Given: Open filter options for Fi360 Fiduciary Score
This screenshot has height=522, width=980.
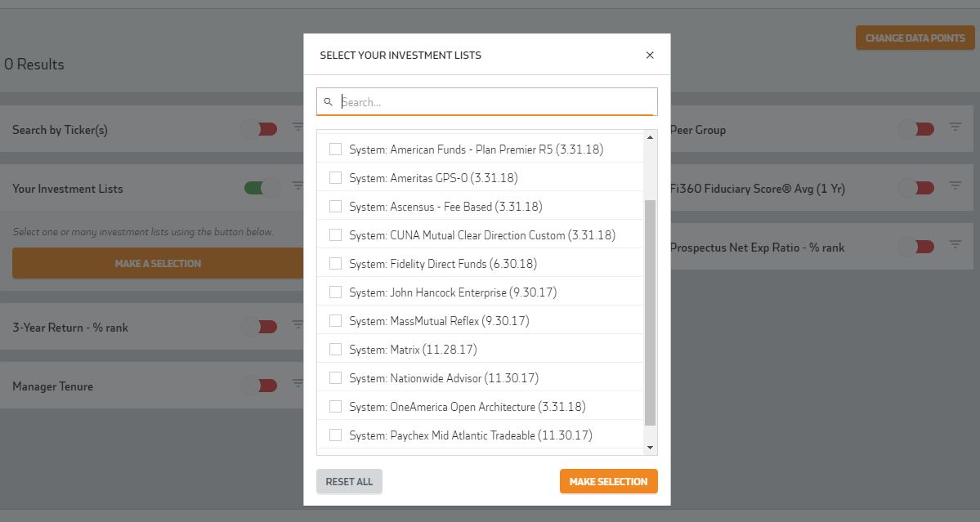Looking at the screenshot, I should click(955, 187).
